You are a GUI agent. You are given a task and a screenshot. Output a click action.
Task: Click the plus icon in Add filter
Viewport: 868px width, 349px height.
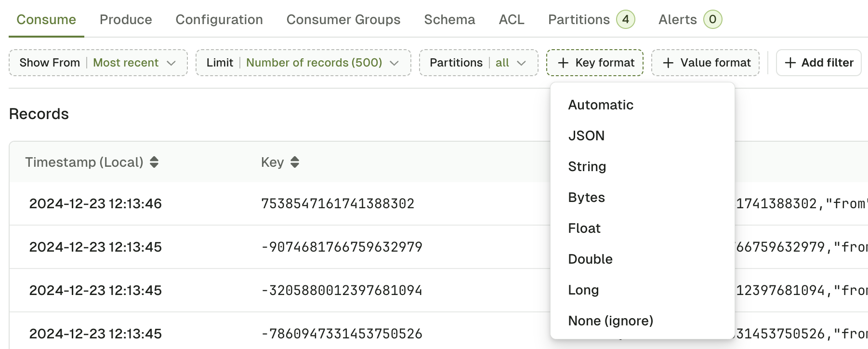pos(790,63)
